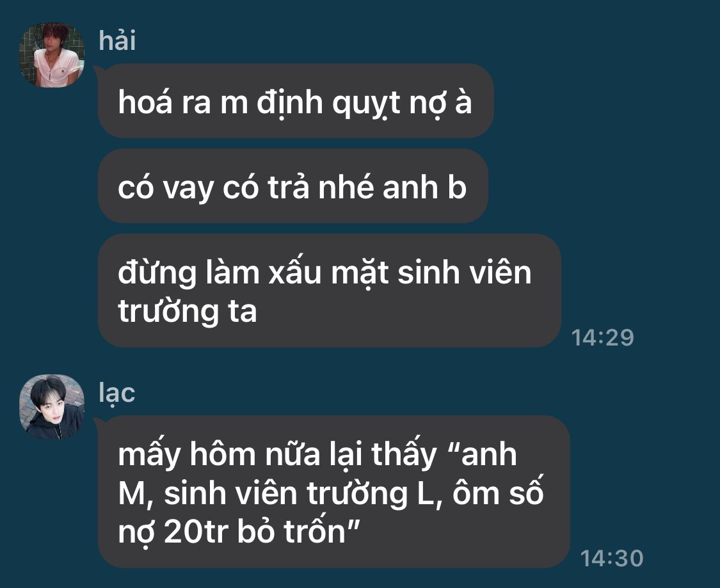Select the message 'có vay có trả nhé anh b'

pos(293,186)
